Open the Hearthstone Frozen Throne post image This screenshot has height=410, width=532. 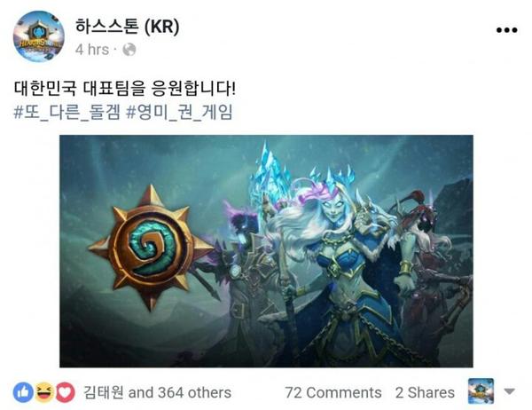[266, 251]
